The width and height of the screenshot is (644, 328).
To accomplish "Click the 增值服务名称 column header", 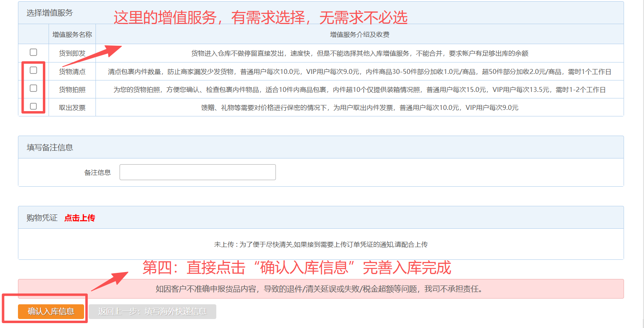I will click(x=72, y=34).
